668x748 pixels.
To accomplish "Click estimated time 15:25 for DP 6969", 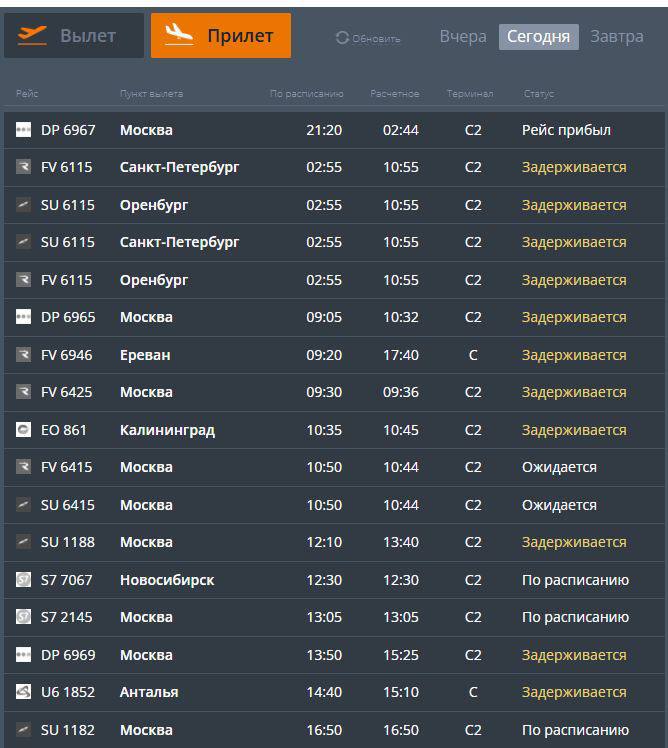I will [x=401, y=654].
